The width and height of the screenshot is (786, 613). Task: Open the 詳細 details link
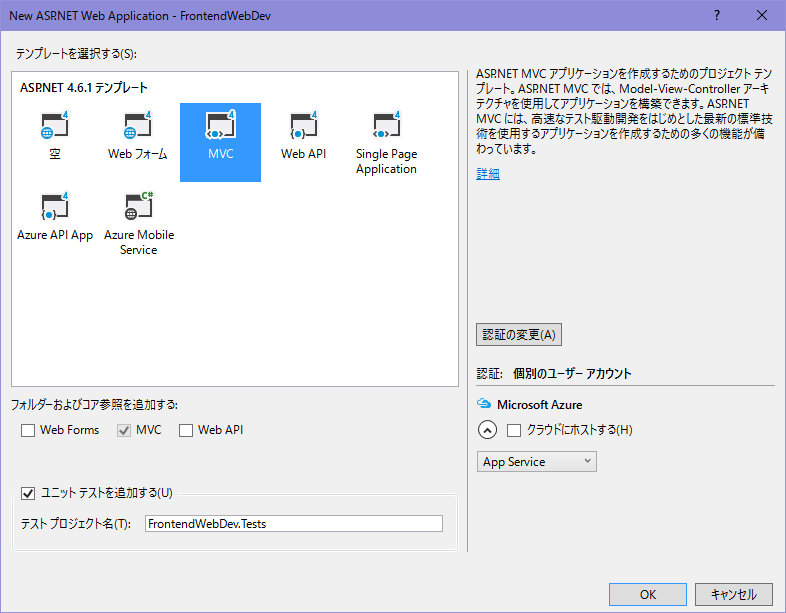pyautogui.click(x=488, y=174)
